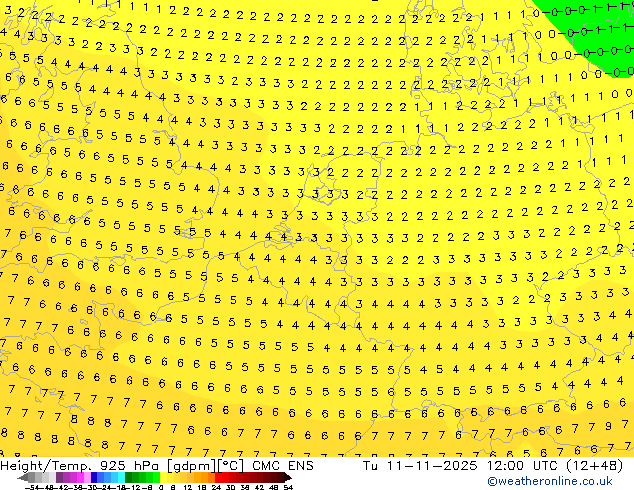Select the bright red legend swatch above 24
The image size is (634, 490).
[218, 477]
